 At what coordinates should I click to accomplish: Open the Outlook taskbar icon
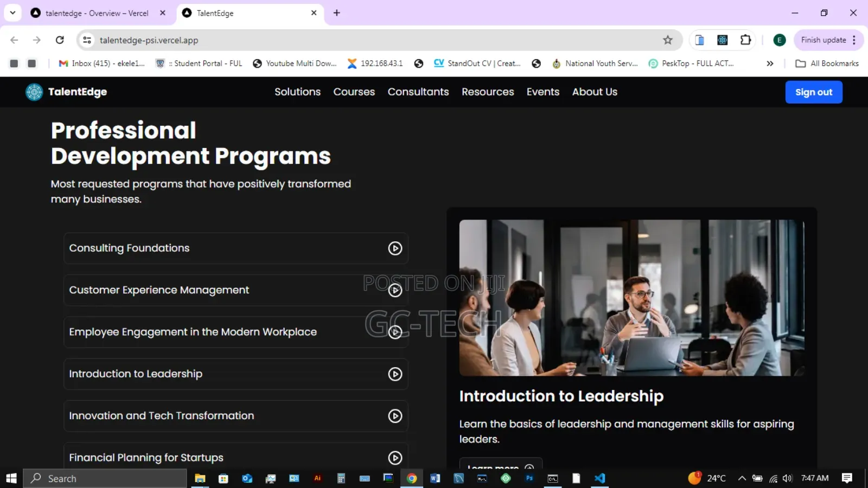point(247,478)
